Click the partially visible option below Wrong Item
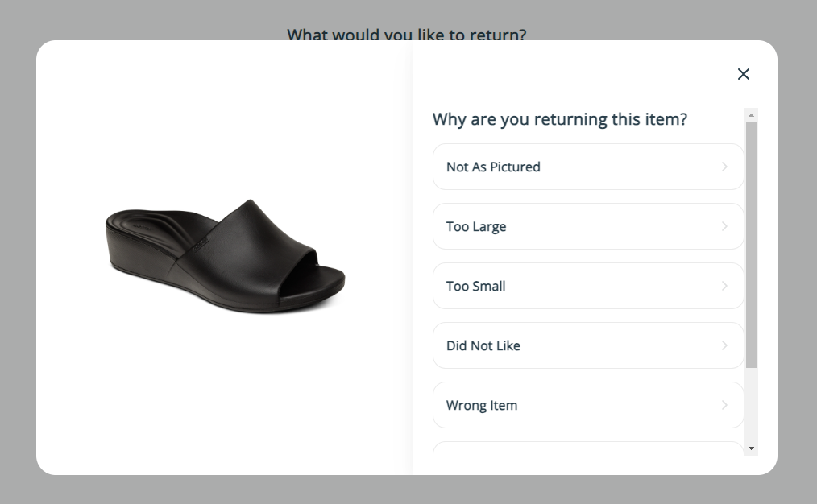This screenshot has height=504, width=817. click(587, 449)
